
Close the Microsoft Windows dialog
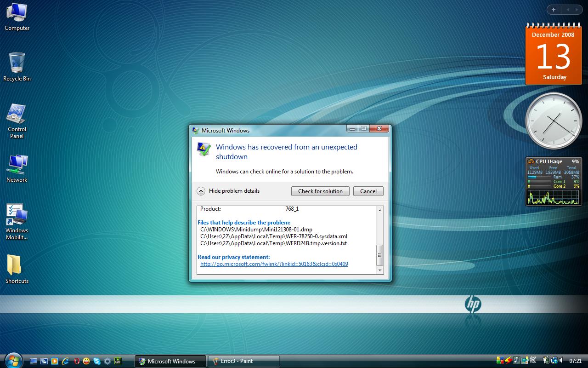tap(379, 128)
